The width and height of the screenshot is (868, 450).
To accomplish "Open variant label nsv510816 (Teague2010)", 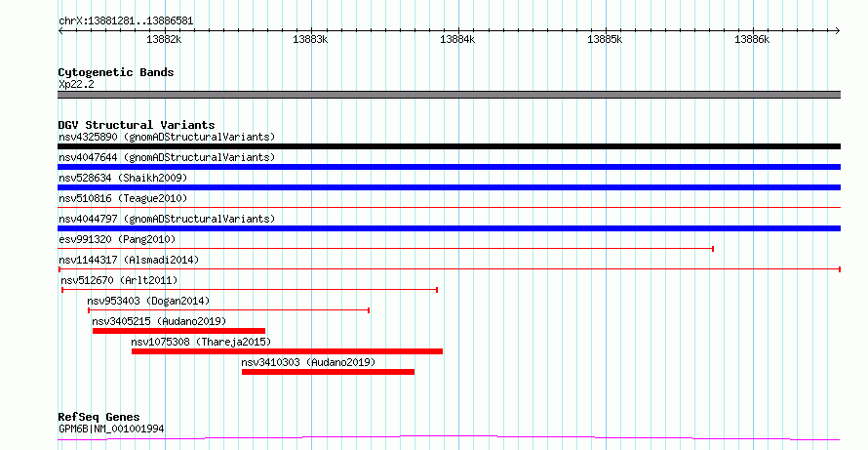I will point(123,198).
